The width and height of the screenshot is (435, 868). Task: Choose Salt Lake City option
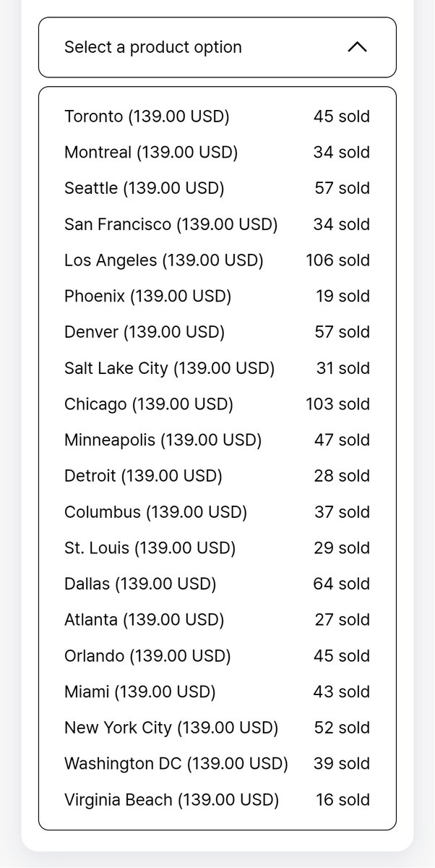tap(217, 368)
